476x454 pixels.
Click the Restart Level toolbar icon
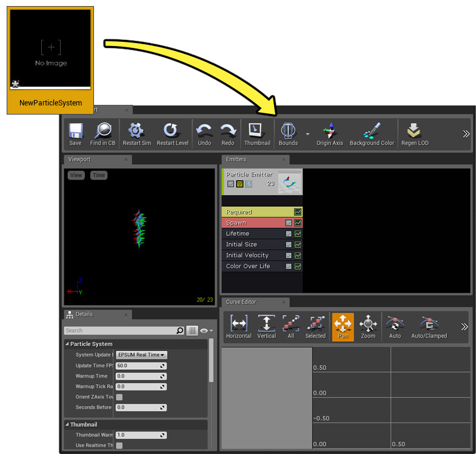(172, 134)
